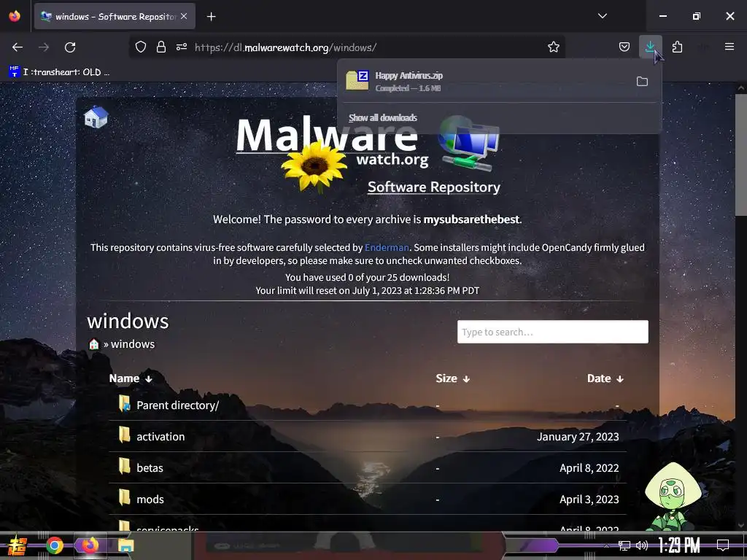Screen dimensions: 747x560
Task: Open the Parent directory folder
Action: click(178, 405)
